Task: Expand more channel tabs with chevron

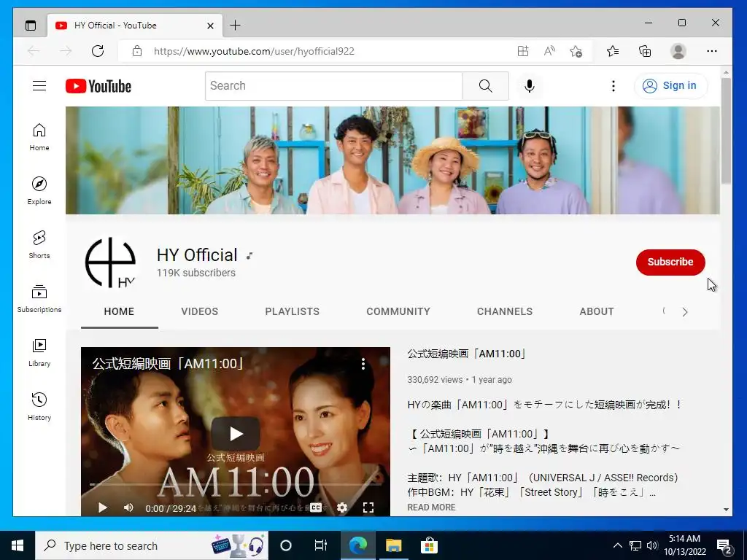Action: click(x=684, y=312)
